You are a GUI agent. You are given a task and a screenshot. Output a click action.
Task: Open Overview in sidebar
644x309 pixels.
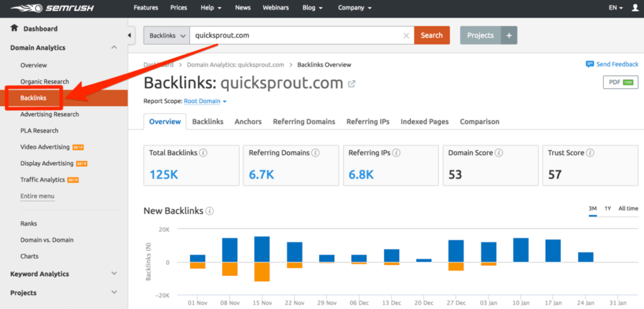[34, 65]
